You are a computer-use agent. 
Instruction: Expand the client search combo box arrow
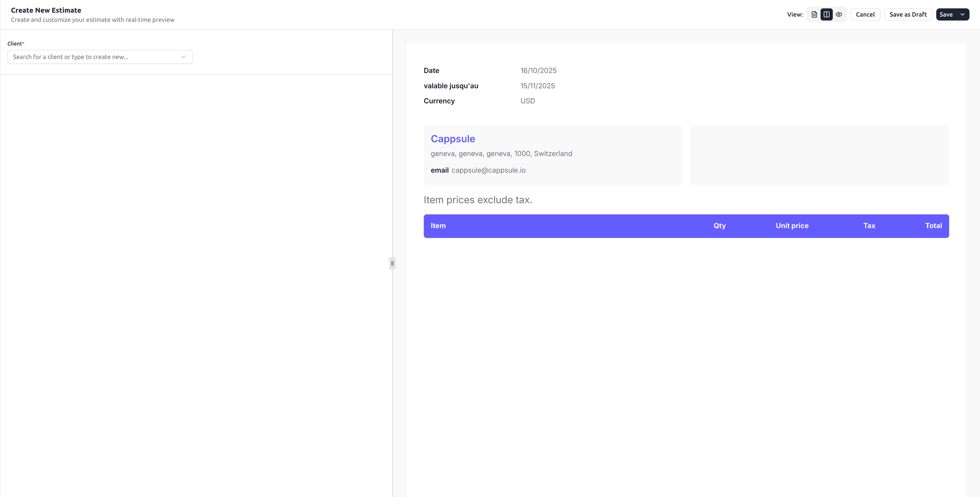click(184, 57)
